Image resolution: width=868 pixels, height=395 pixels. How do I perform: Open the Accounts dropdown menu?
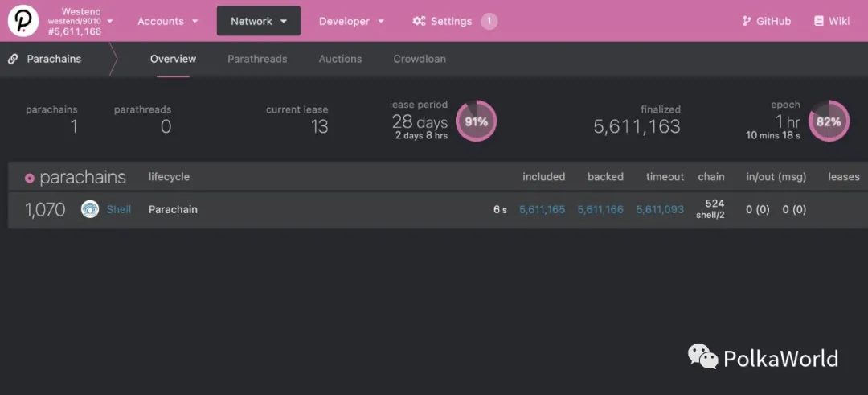tap(168, 21)
